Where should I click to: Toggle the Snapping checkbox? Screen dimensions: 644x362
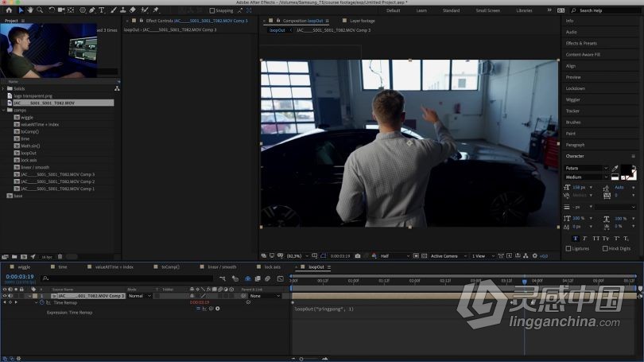[x=212, y=10]
